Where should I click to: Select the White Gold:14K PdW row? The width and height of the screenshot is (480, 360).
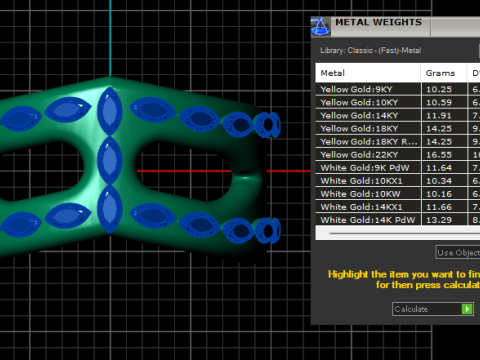pos(398,220)
